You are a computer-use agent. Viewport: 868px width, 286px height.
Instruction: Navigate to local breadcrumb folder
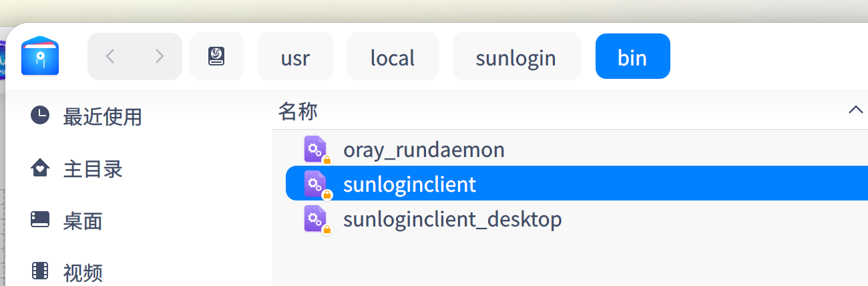click(x=393, y=57)
